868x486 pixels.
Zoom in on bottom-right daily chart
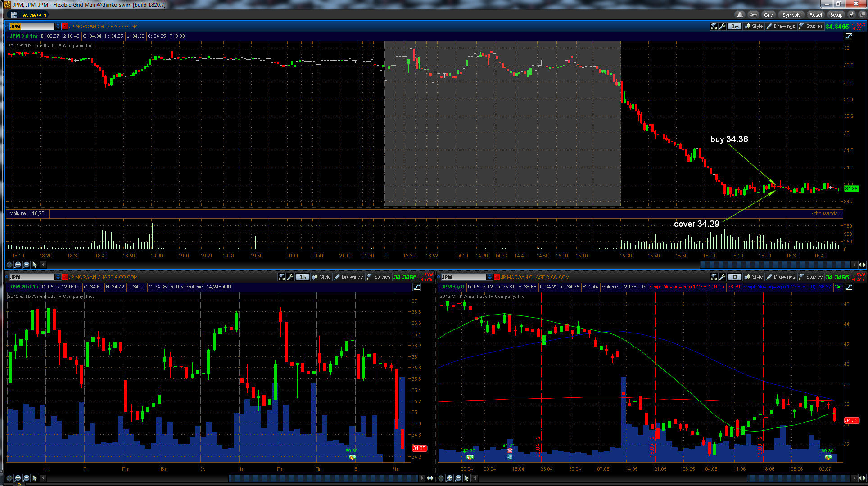point(449,478)
